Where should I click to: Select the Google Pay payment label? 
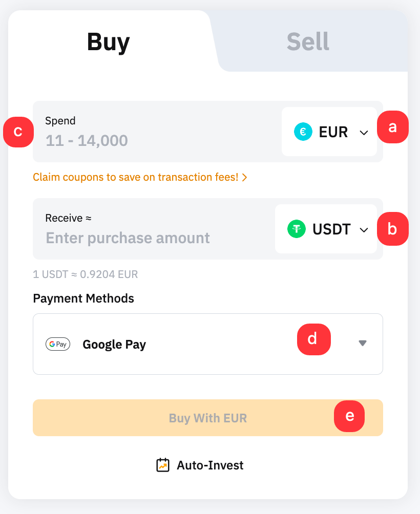[x=114, y=344]
